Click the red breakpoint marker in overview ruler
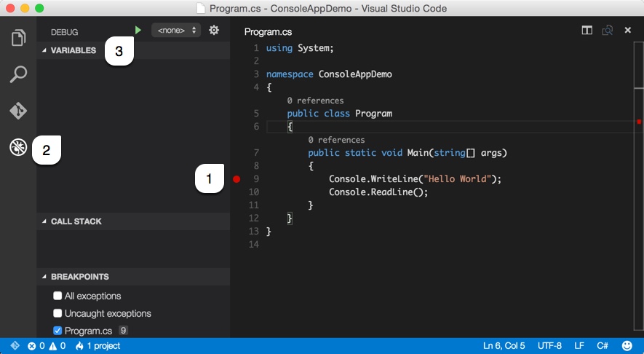Screen dimensions: 644x354 [639, 122]
